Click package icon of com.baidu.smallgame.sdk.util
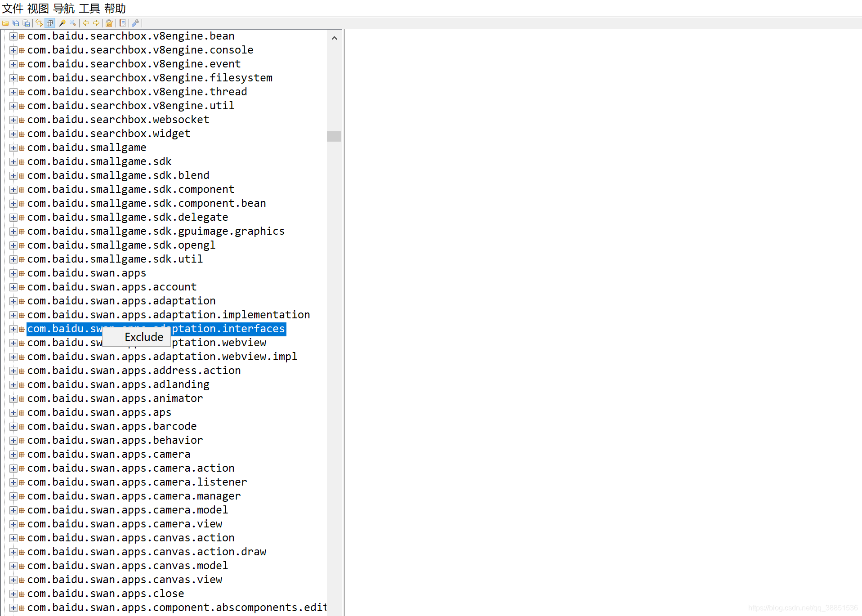The width and height of the screenshot is (862, 616). 22,259
